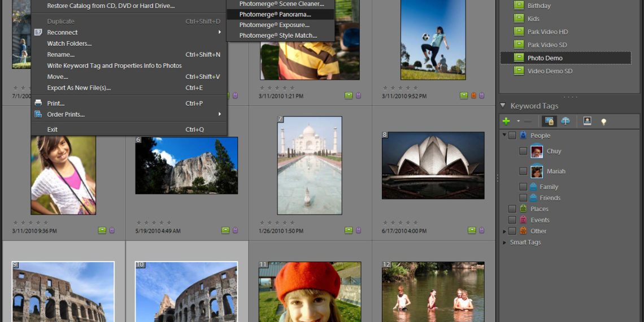Click the green album icon beside Kids

[519, 19]
